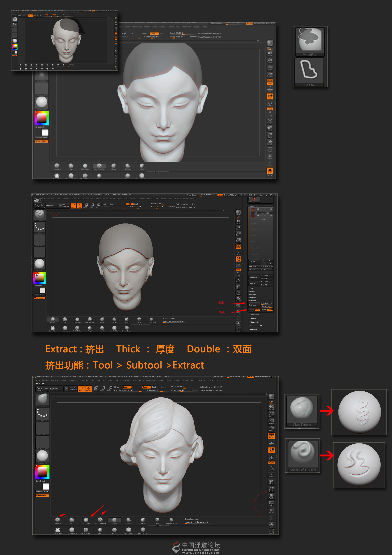Select the Inflat brush in bottom screenshot
Screen dimensions: 392x555
[143, 521]
